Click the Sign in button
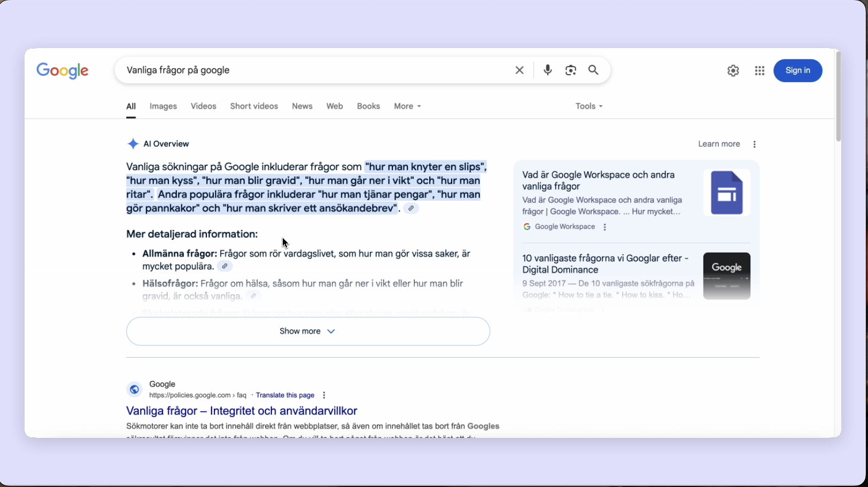The image size is (868, 487). tap(797, 70)
